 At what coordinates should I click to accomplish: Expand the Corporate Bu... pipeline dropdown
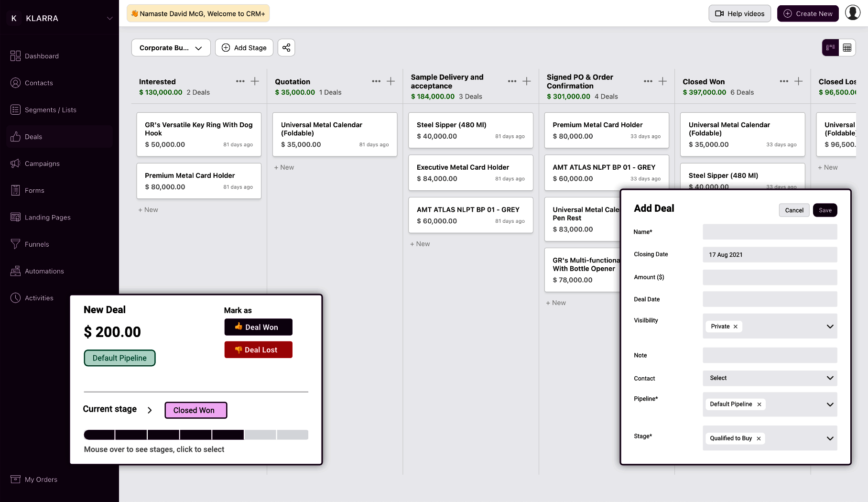point(171,48)
